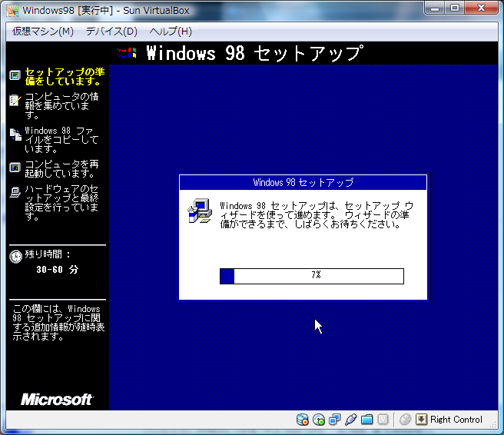Click the restart computer step icon

point(15,168)
